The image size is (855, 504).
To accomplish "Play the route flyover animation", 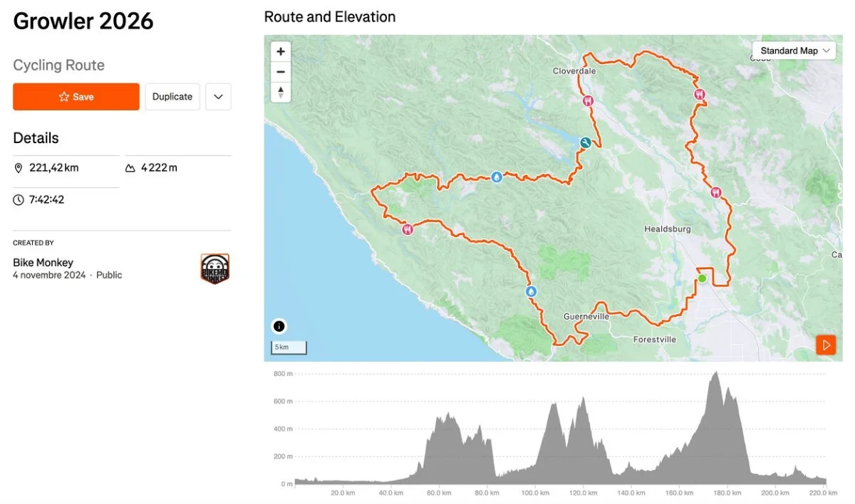I will [826, 345].
